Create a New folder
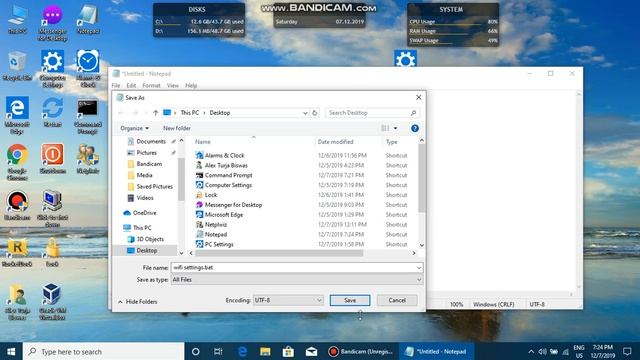The image size is (640, 360). (177, 128)
